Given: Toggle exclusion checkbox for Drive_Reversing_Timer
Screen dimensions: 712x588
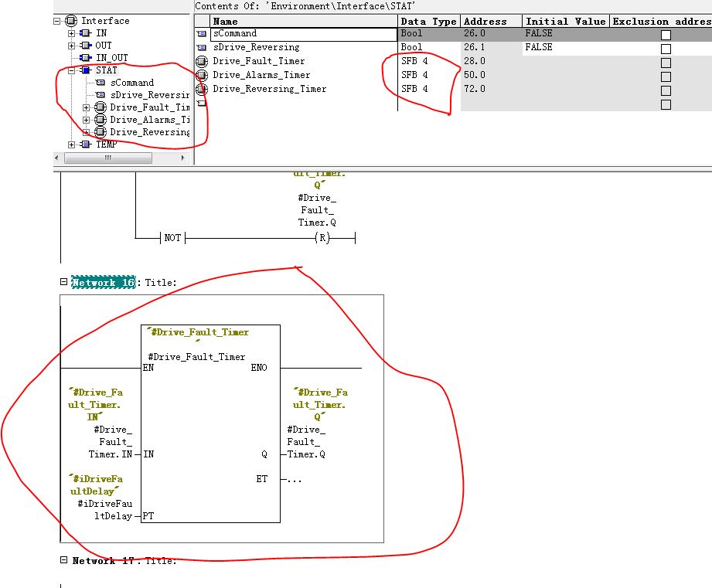Looking at the screenshot, I should tap(666, 90).
